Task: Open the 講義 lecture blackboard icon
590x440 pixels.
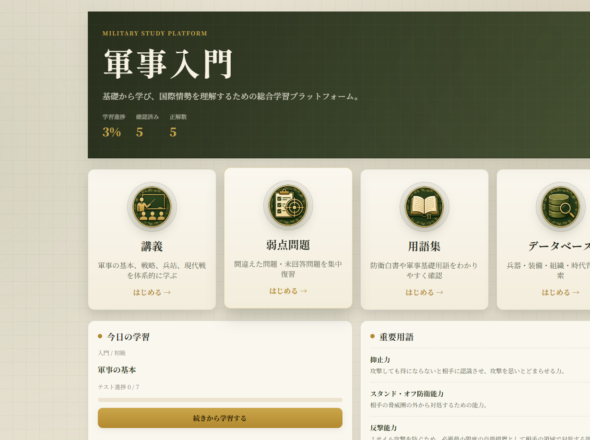Action: pos(152,207)
